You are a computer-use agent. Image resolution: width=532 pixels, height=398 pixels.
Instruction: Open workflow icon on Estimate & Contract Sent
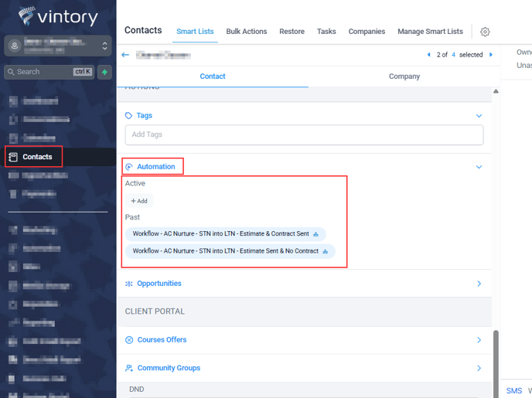(315, 234)
